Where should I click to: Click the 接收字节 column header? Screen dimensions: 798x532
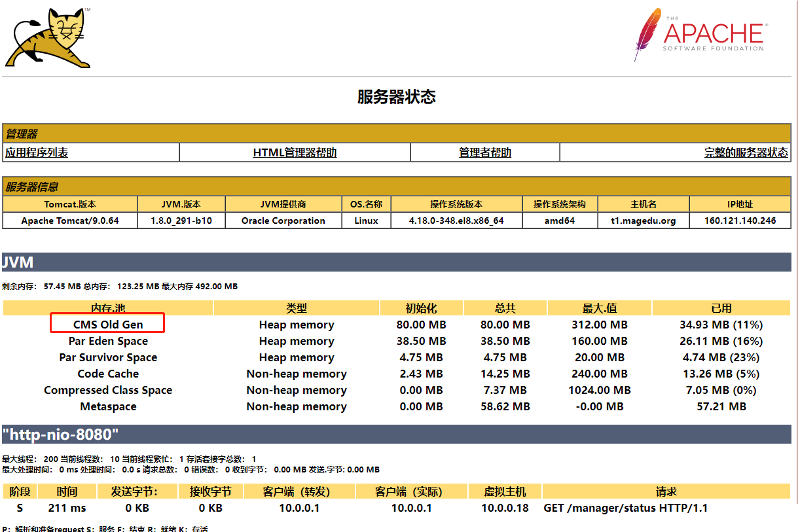(x=210, y=491)
